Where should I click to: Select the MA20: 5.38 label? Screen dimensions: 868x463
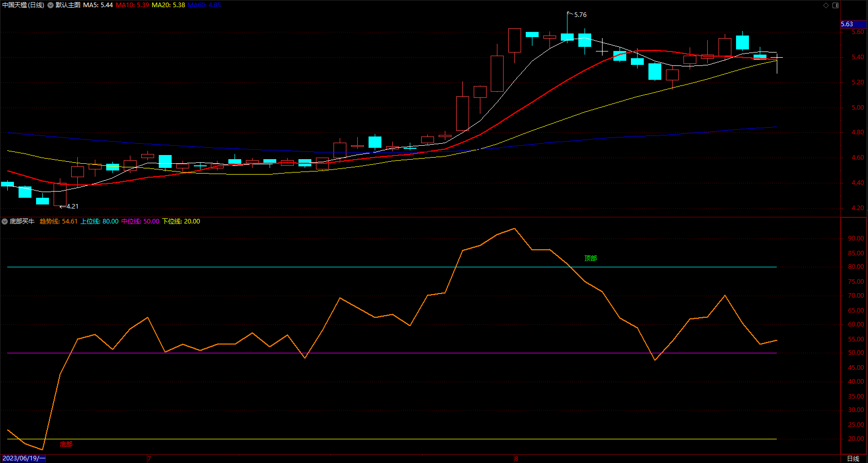(168, 5)
